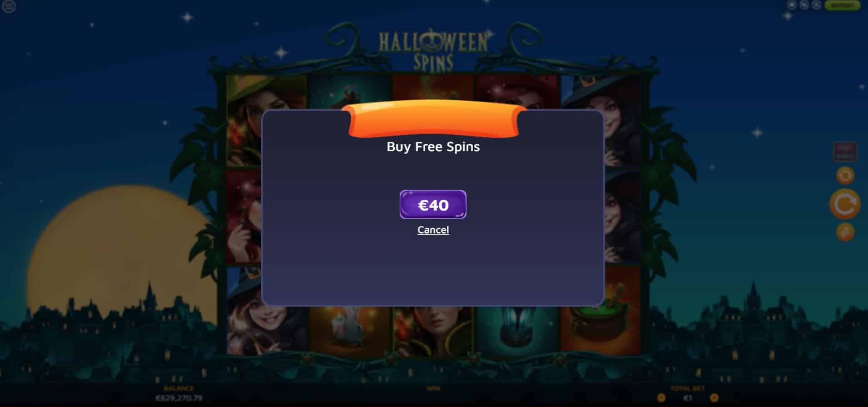Click the green Deposit button
The width and height of the screenshot is (868, 407).
(x=843, y=5)
